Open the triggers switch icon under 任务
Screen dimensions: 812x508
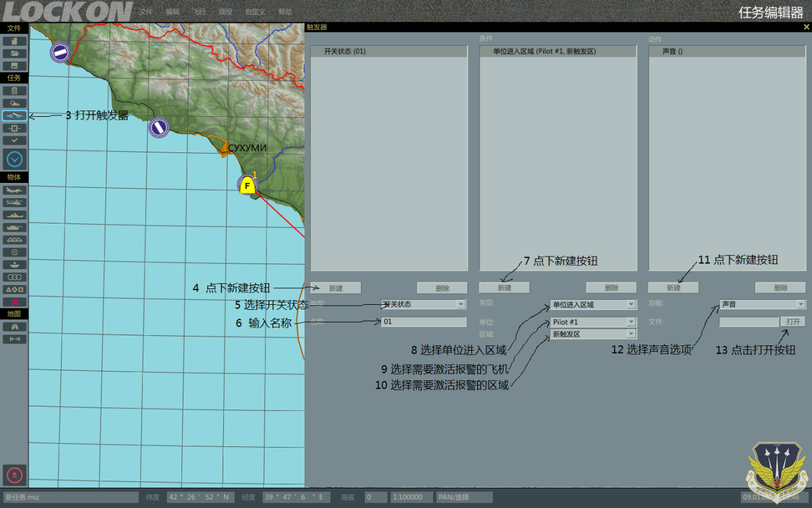(x=14, y=116)
